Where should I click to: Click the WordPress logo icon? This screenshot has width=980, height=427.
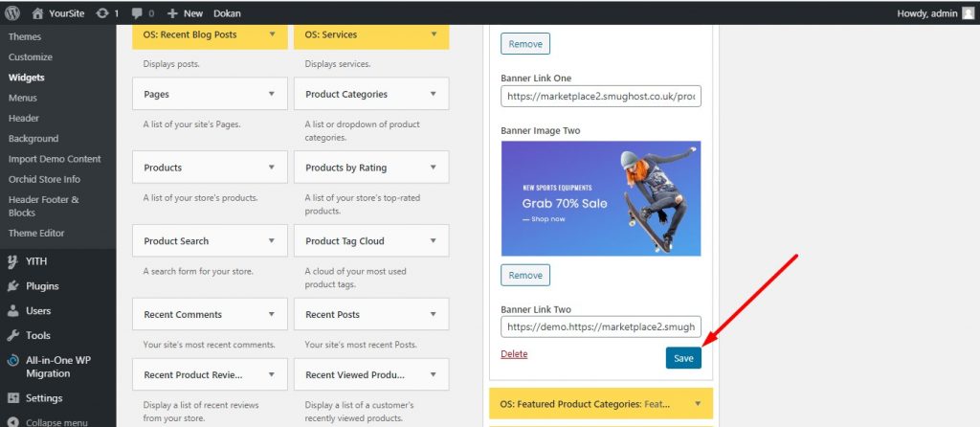(12, 13)
